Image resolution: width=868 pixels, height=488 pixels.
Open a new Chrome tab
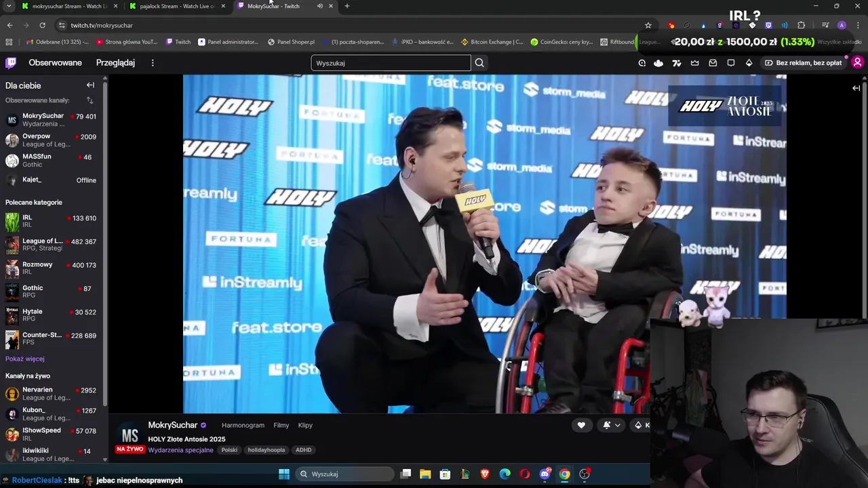pyautogui.click(x=347, y=6)
